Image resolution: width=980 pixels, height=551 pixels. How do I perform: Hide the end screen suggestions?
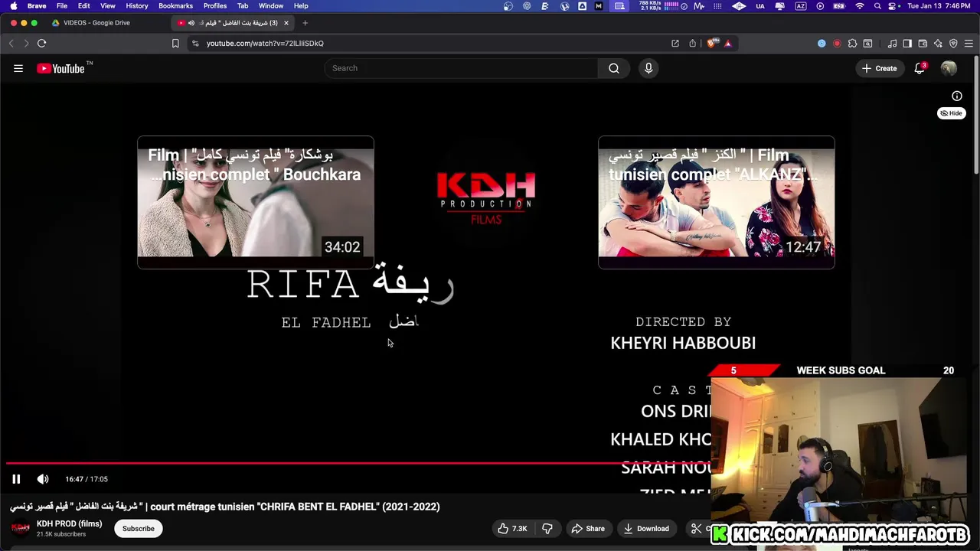pos(951,113)
